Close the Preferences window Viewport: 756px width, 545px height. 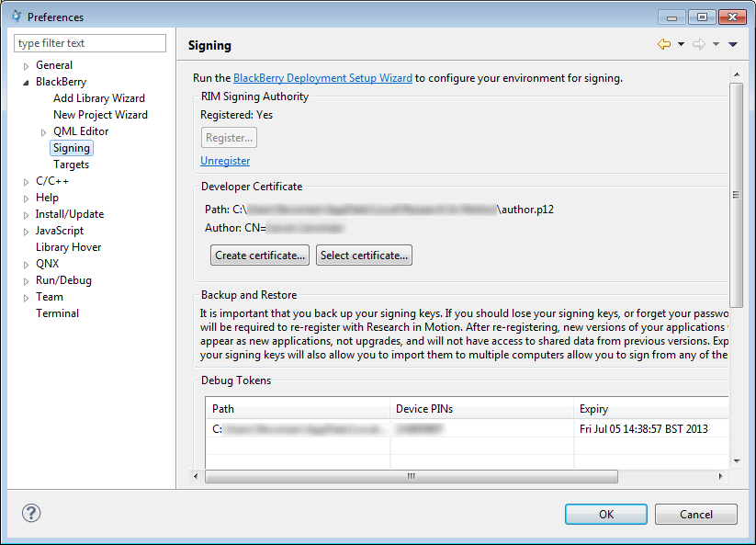732,17
